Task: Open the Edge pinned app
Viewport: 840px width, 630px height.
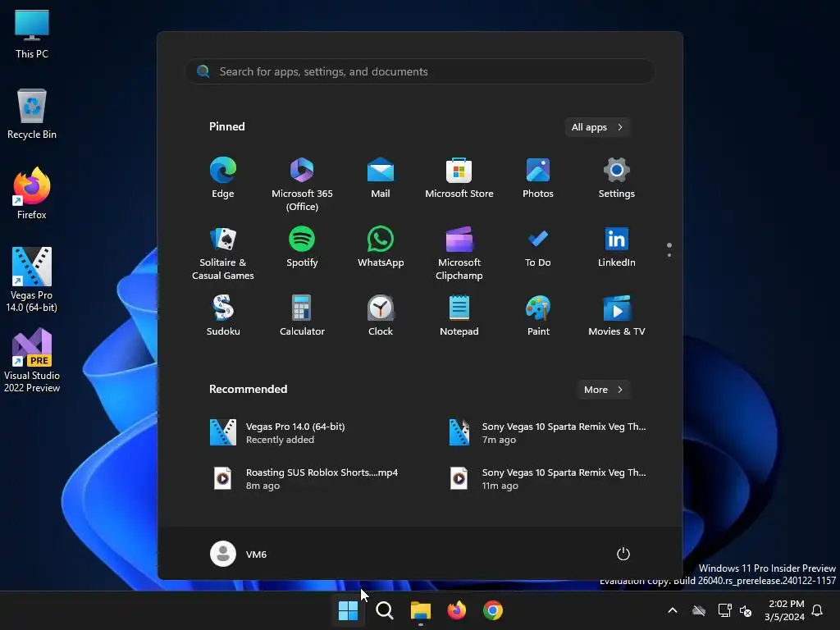Action: pos(223,178)
